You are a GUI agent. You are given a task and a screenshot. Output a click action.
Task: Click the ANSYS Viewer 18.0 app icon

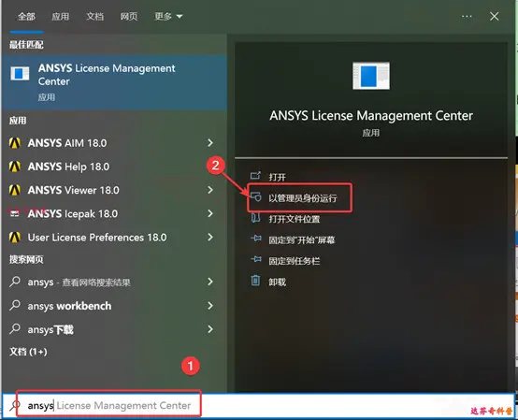click(x=15, y=190)
